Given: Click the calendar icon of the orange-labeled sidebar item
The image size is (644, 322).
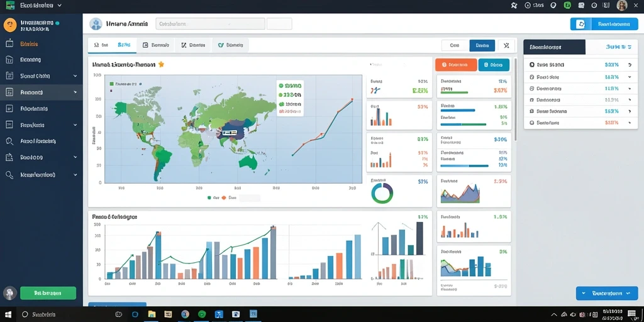Looking at the screenshot, I should click(10, 43).
